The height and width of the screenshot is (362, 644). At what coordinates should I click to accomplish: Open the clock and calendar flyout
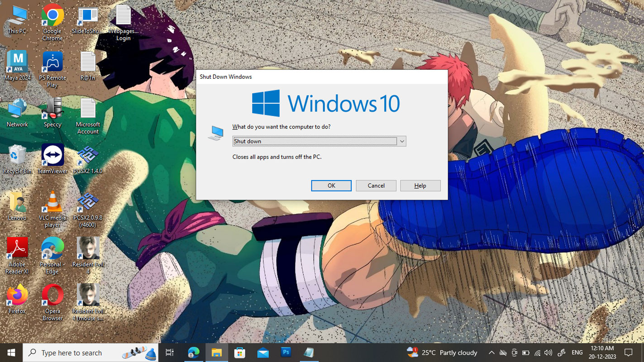602,352
